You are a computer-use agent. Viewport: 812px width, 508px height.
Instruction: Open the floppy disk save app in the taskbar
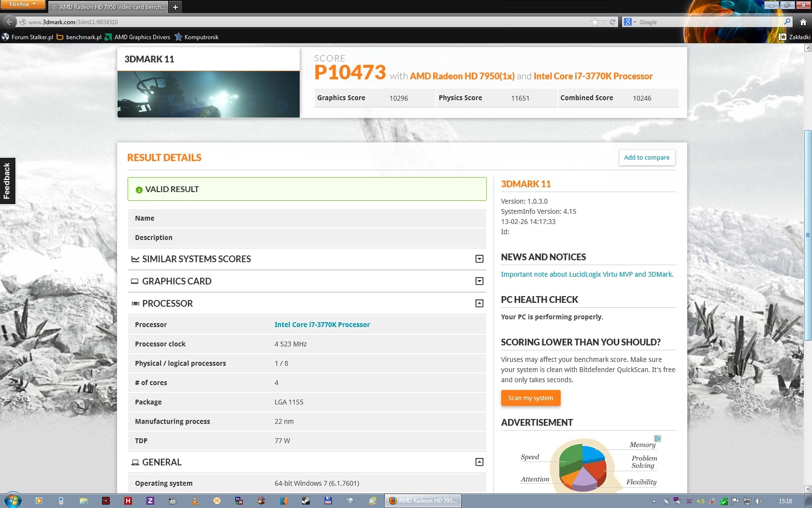[x=328, y=501]
